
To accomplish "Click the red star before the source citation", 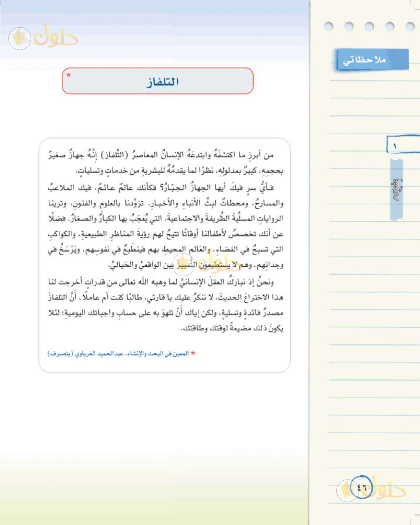I will (x=193, y=353).
